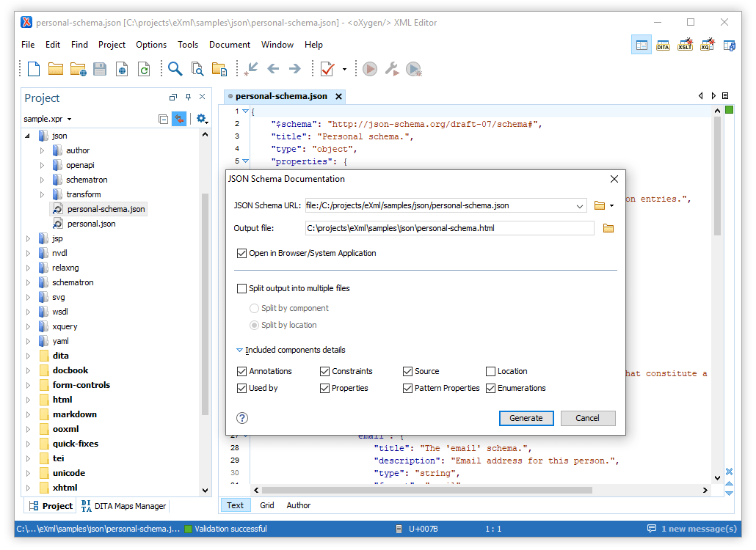Viewport: 756px width, 550px height.
Task: Toggle the Annotations checkbox
Action: (241, 371)
